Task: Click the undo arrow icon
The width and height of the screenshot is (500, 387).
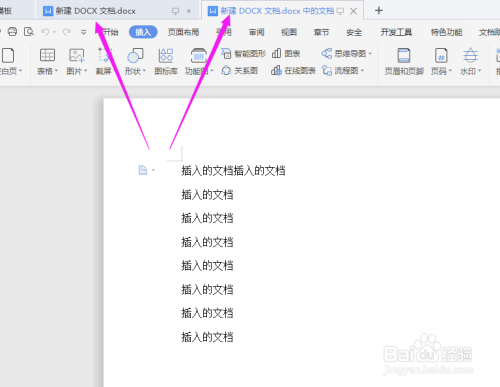Action: point(45,32)
